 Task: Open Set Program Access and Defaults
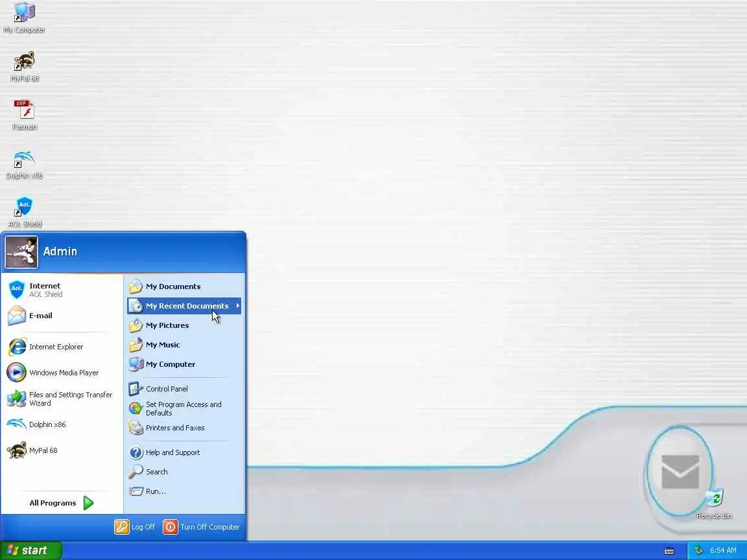tap(184, 408)
